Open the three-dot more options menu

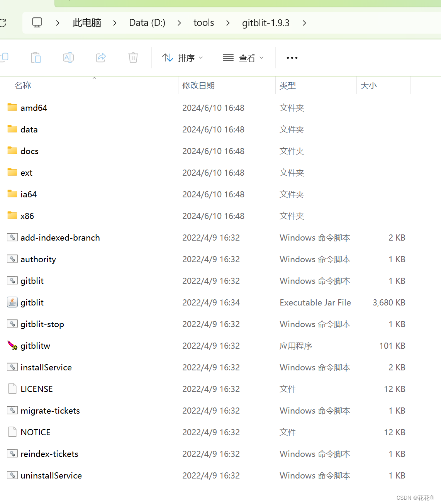tap(292, 58)
